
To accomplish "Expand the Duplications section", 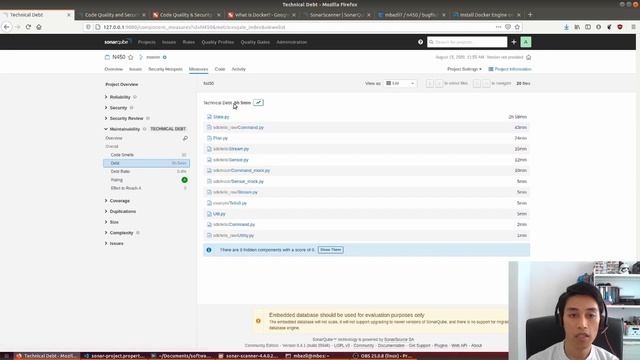I will coord(123,211).
